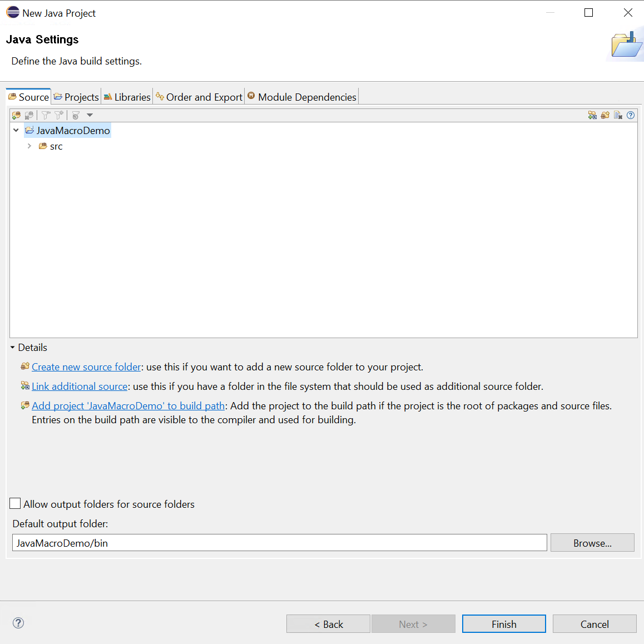
Task: Switch to the Libraries tab
Action: coord(127,97)
